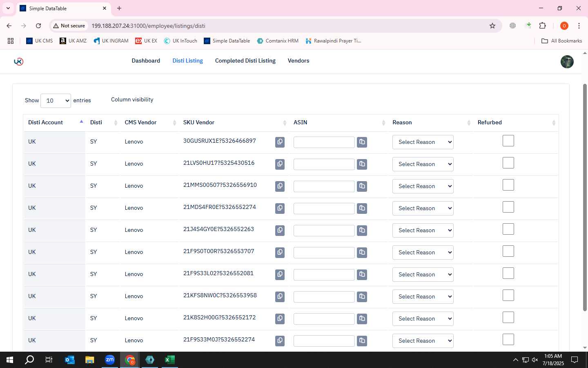588x368 pixels.
Task: Click ASIN paste icon in row 30GUSRUX1E?5326466897
Action: coord(362,142)
